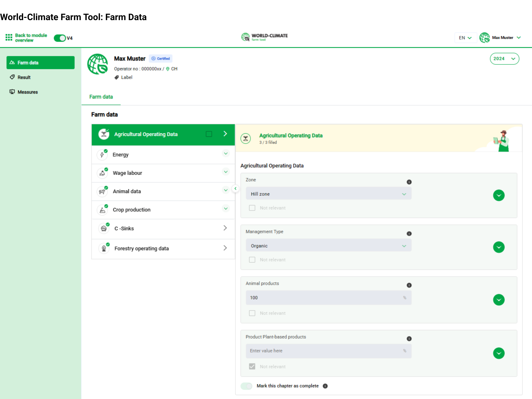
Task: Click the Management Type info icon
Action: pos(409,233)
